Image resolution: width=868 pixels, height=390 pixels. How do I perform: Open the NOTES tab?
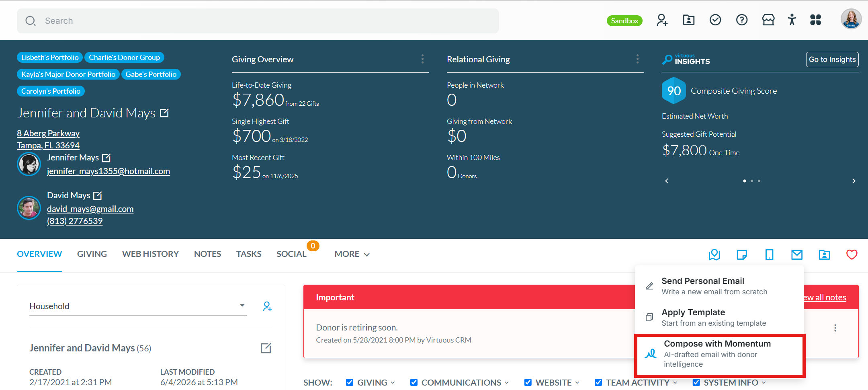tap(207, 254)
